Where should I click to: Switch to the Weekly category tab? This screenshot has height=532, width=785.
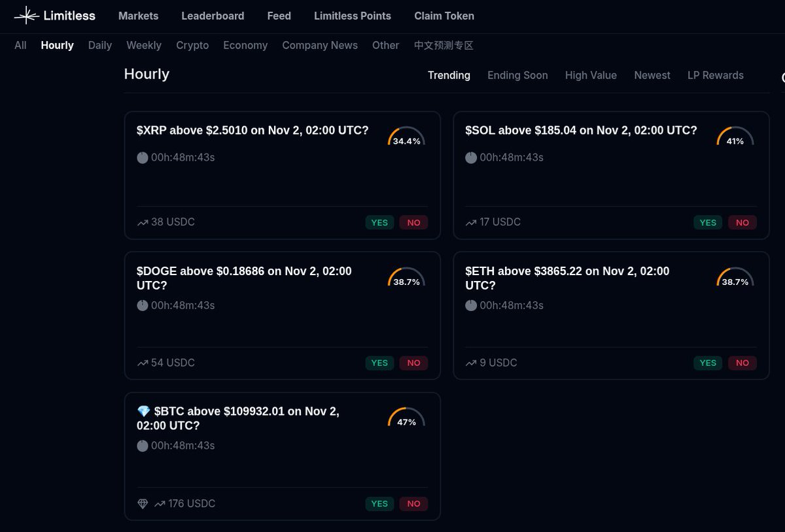(144, 45)
